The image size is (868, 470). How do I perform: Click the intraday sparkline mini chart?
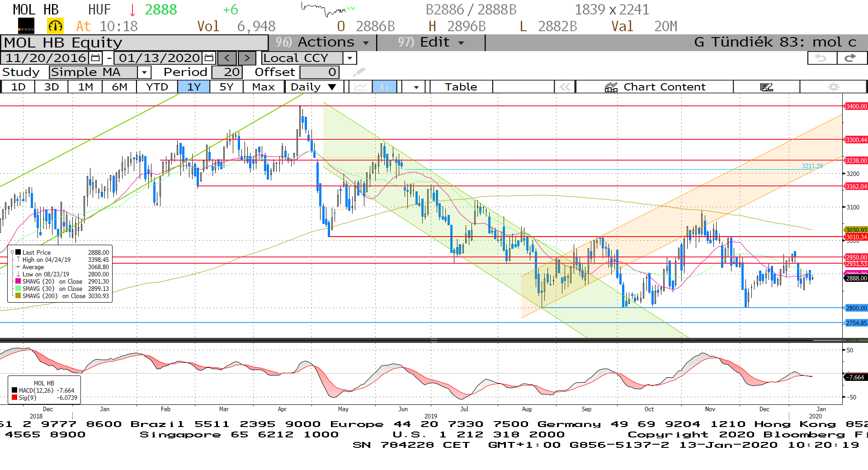click(328, 9)
